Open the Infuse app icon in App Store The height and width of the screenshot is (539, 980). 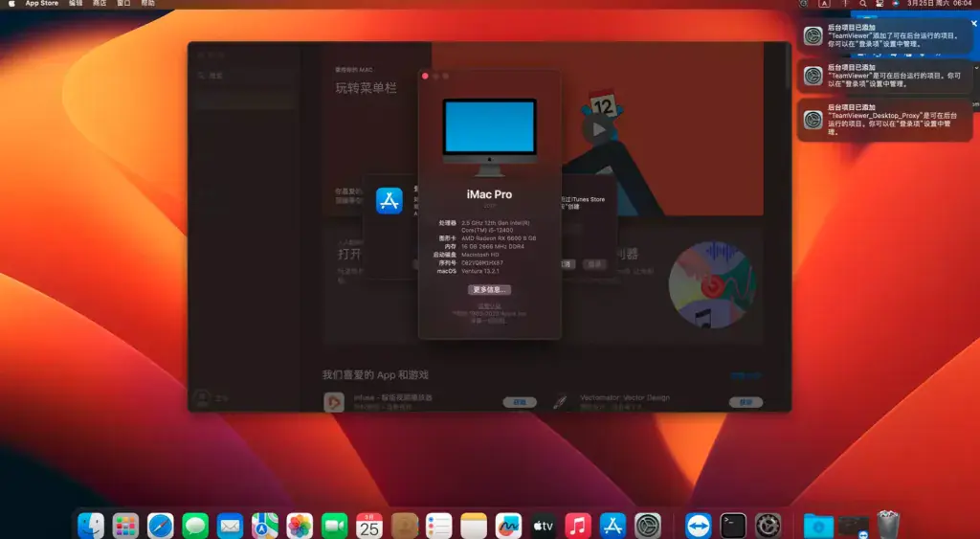coord(334,402)
